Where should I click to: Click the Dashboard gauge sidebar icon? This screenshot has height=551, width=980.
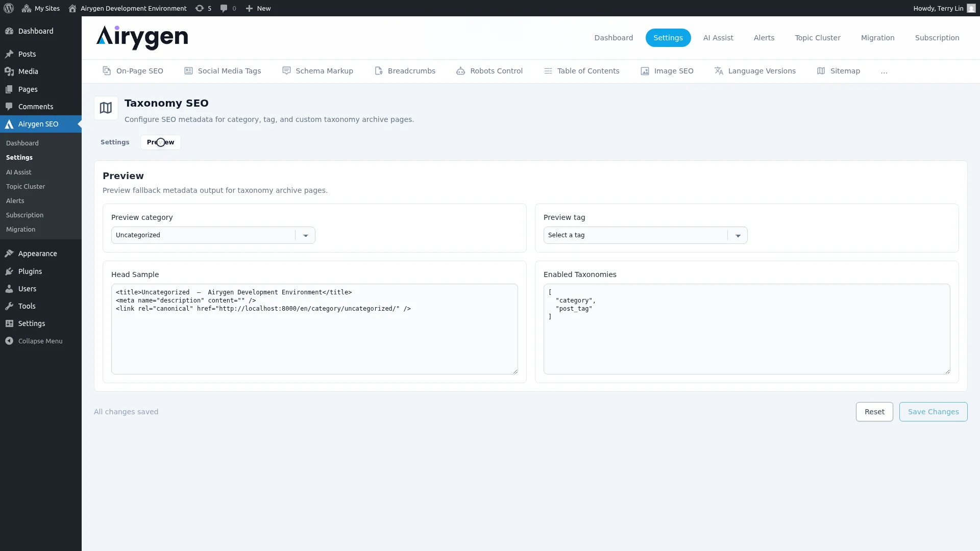click(x=9, y=31)
